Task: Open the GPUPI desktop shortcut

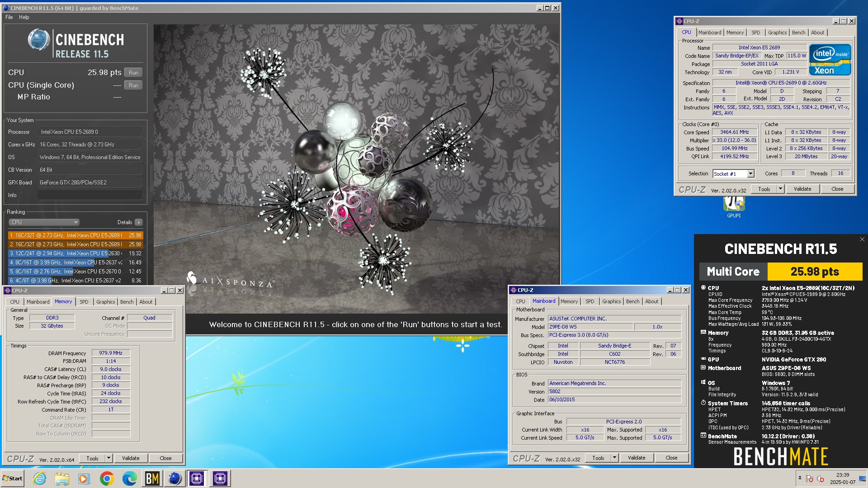Action: [x=734, y=207]
